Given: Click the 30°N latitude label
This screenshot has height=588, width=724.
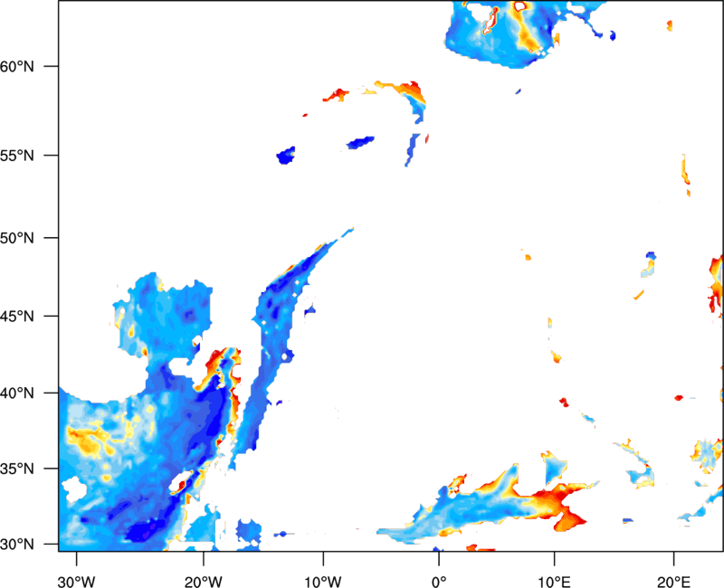Looking at the screenshot, I should point(17,545).
